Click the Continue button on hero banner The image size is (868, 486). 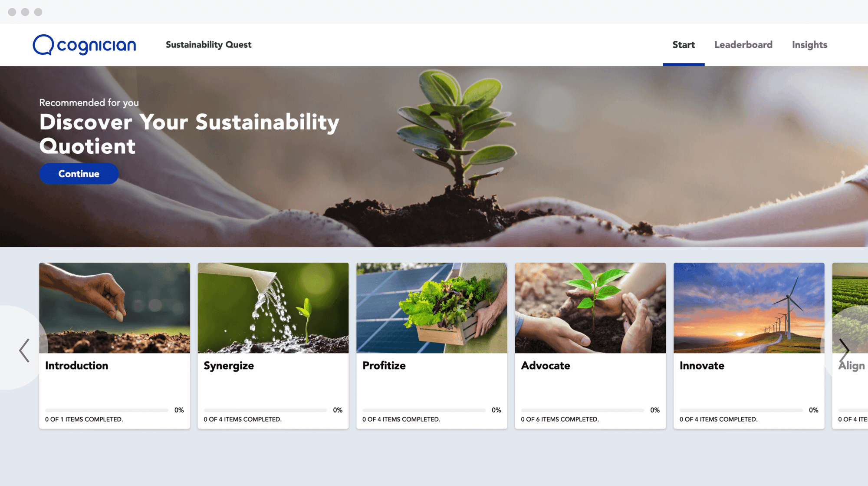tap(78, 174)
